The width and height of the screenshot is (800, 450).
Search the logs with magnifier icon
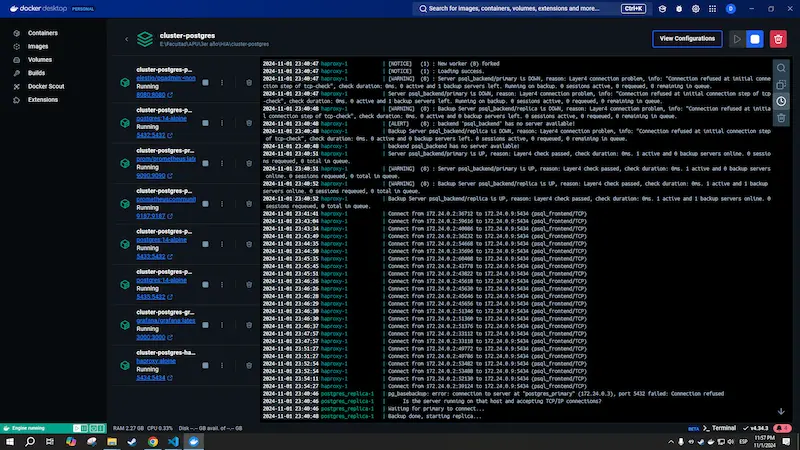click(781, 68)
